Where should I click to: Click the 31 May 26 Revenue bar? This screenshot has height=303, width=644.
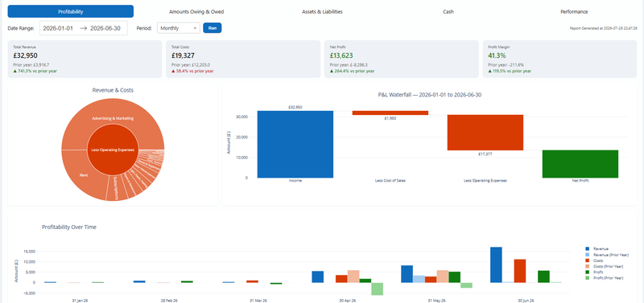(x=407, y=274)
